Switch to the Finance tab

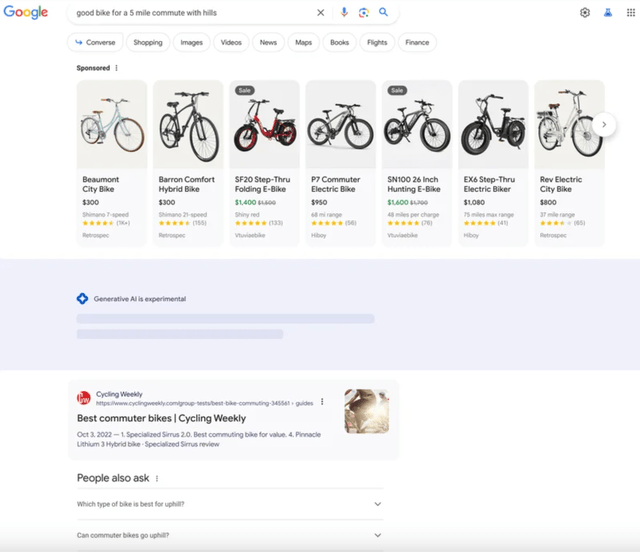(417, 42)
